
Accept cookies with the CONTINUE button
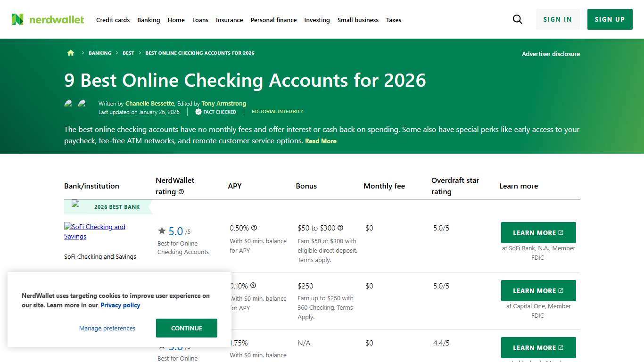[186, 328]
